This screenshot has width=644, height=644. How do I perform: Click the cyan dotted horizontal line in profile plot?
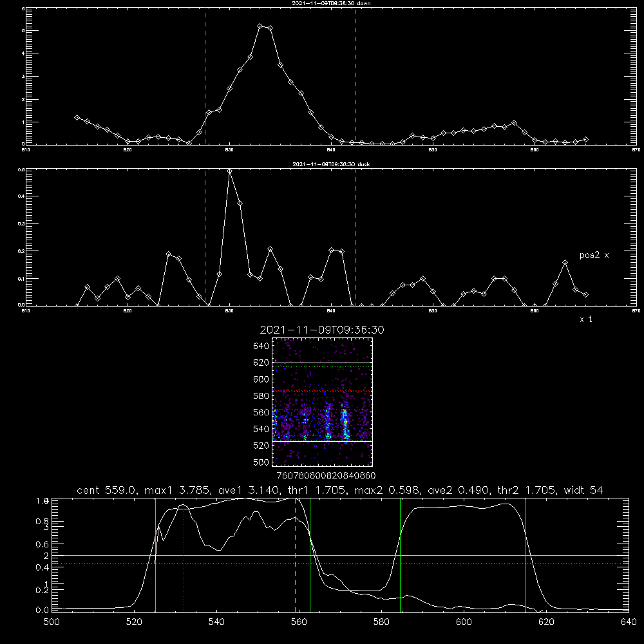pos(340,564)
